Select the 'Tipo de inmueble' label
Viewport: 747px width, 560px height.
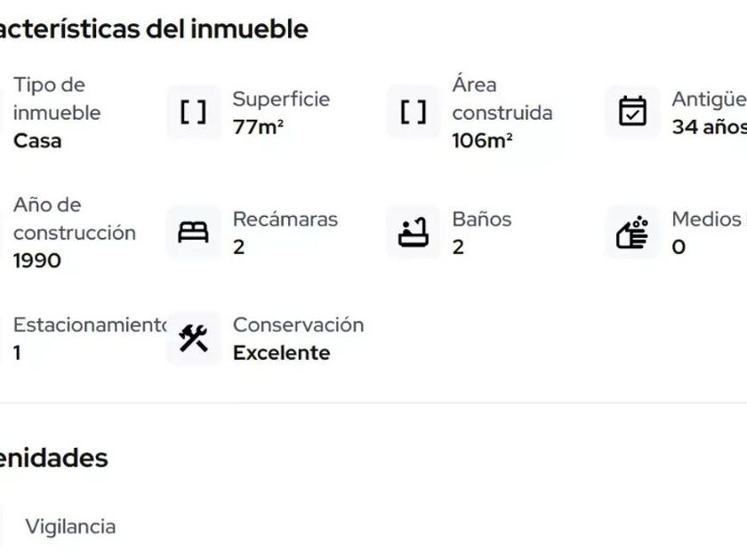click(57, 99)
